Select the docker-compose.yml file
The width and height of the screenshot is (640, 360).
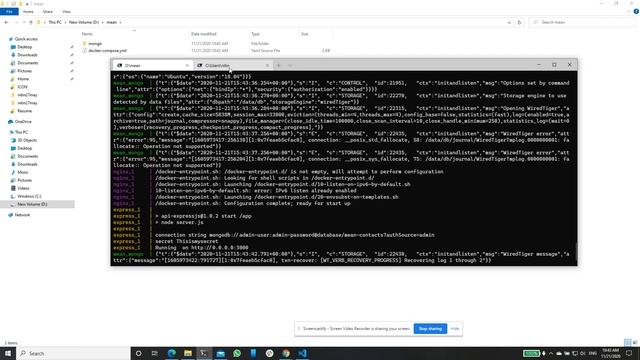point(107,51)
